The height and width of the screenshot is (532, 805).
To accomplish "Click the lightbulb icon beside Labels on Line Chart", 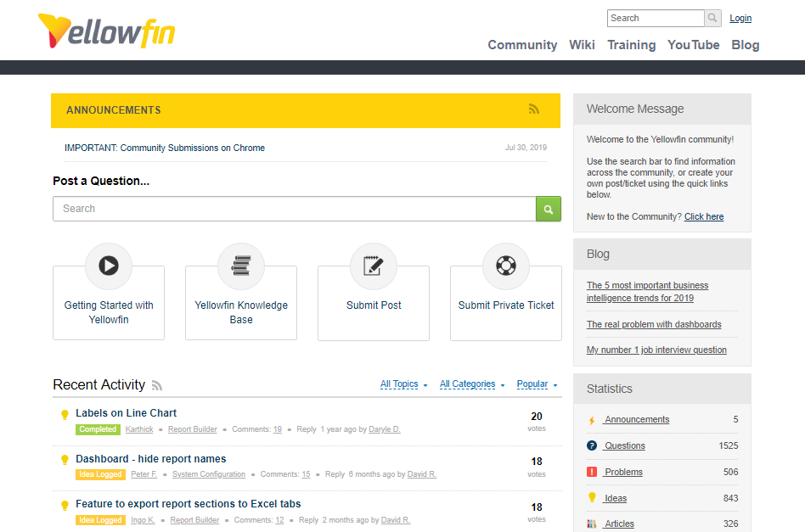I will click(65, 414).
